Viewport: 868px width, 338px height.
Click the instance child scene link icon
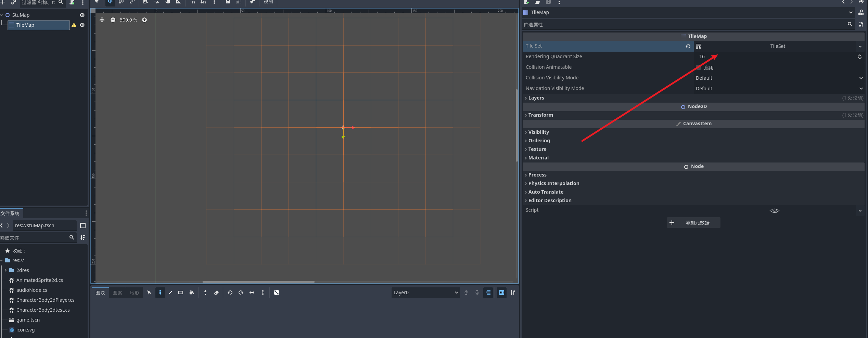(13, 2)
